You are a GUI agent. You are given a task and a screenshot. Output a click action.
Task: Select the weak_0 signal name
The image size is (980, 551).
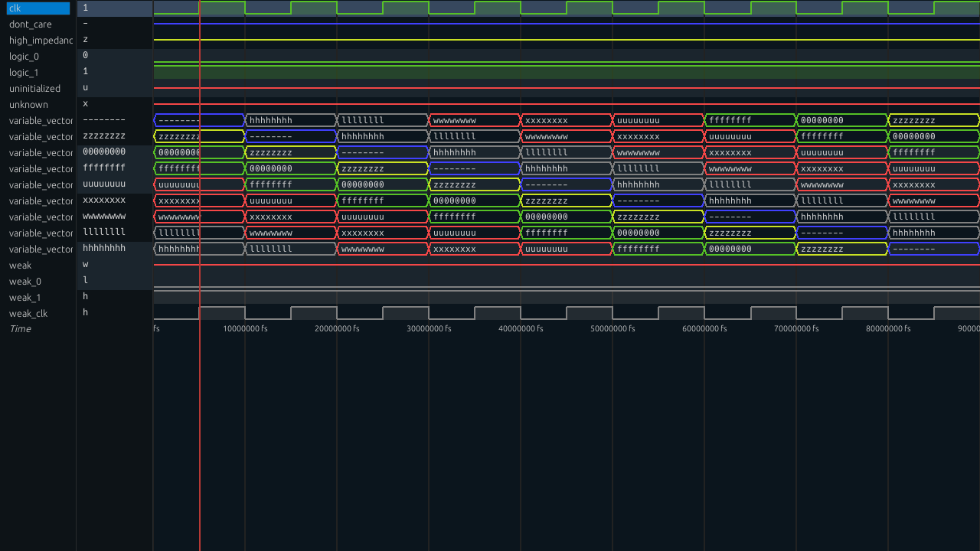click(26, 281)
